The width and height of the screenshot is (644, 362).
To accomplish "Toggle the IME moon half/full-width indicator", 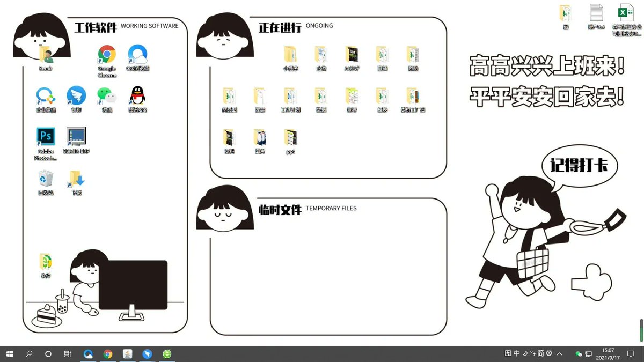I will pos(524,354).
